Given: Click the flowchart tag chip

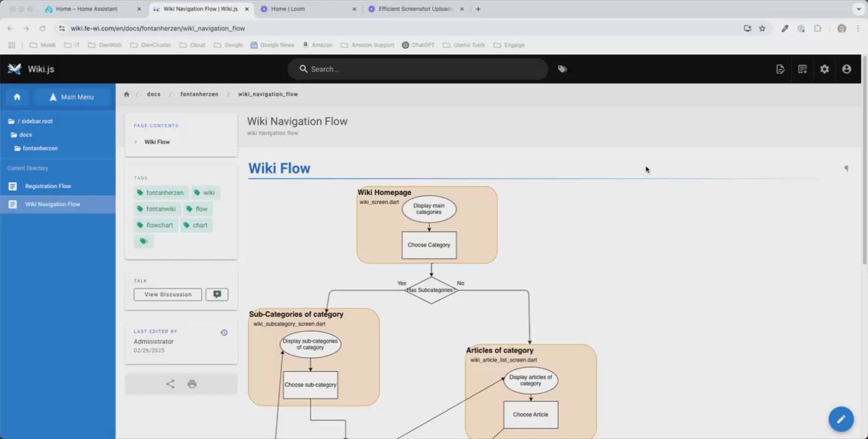Looking at the screenshot, I should point(155,225).
